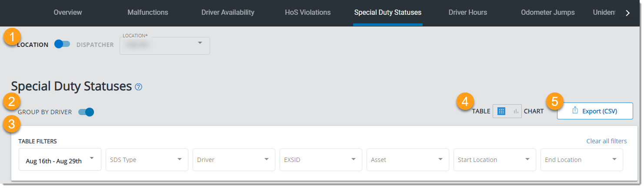644x188 pixels.
Task: Open the HoS Violations tab
Action: (308, 13)
